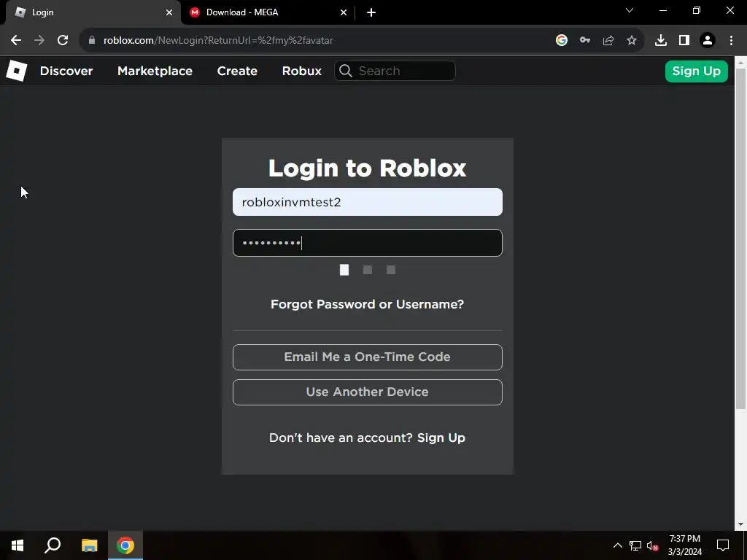Close the Login tab
The height and width of the screenshot is (560, 747).
click(169, 13)
